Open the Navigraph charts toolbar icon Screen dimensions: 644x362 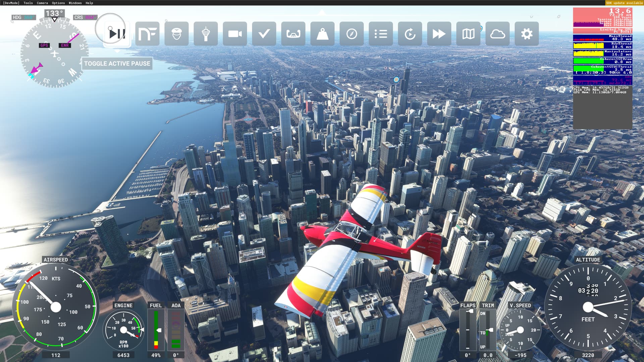pos(147,34)
